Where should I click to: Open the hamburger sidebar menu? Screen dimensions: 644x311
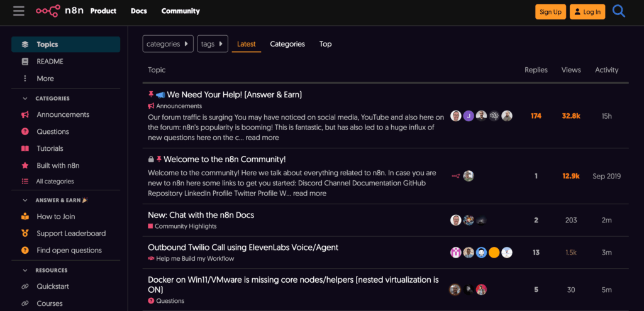pos(19,11)
